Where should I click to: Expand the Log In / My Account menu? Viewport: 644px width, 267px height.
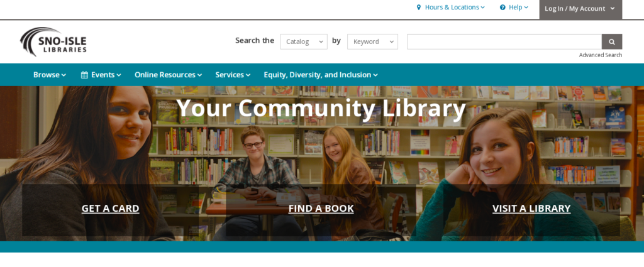coord(580,9)
